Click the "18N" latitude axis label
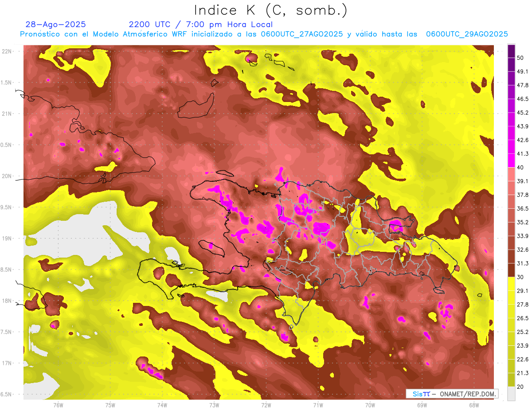 (x=7, y=301)
